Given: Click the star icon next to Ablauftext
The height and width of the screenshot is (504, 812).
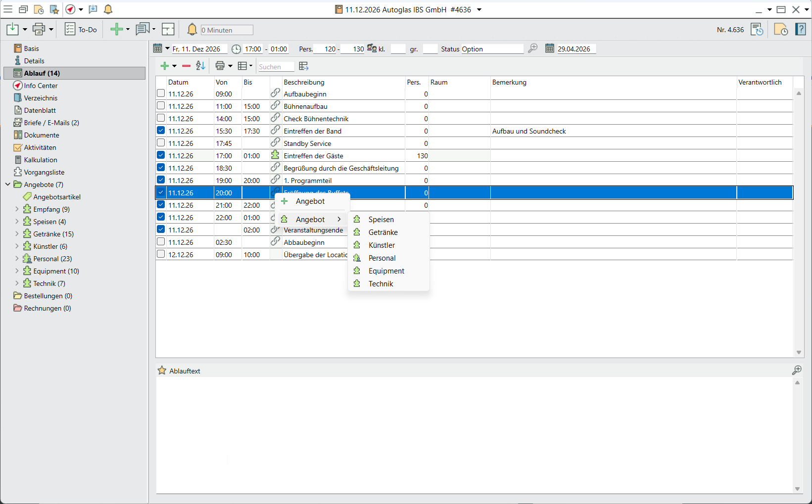Looking at the screenshot, I should 162,370.
